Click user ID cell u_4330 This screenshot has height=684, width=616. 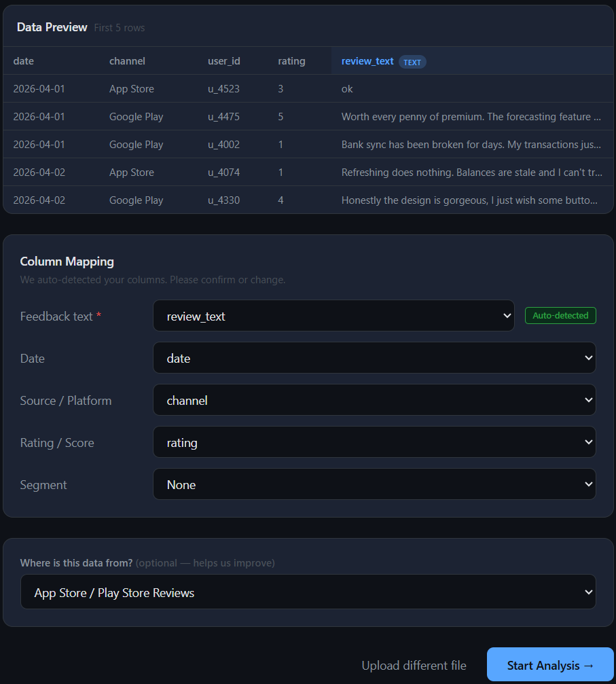pos(224,200)
